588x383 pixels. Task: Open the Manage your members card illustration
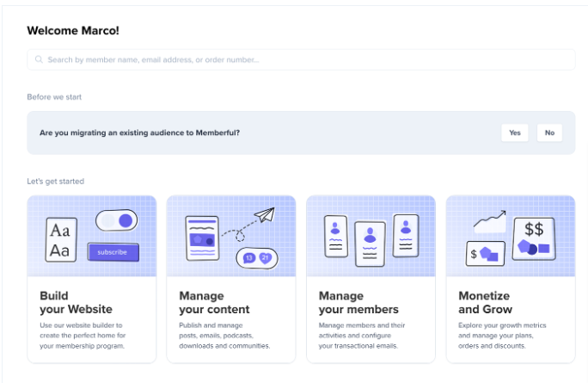point(371,236)
